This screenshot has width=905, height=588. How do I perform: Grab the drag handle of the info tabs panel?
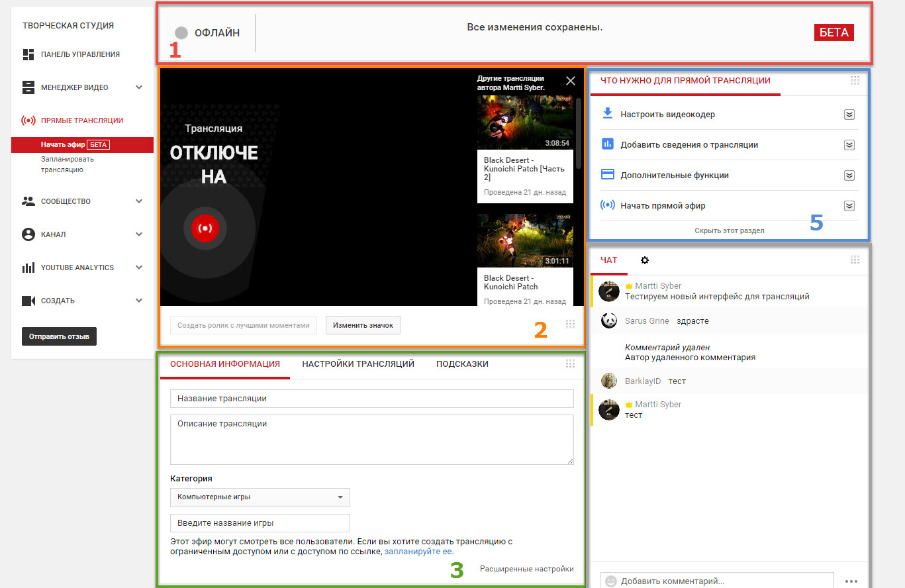[x=570, y=364]
